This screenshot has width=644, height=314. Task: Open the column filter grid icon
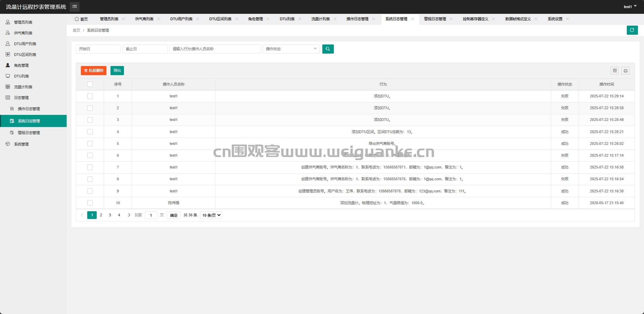615,70
